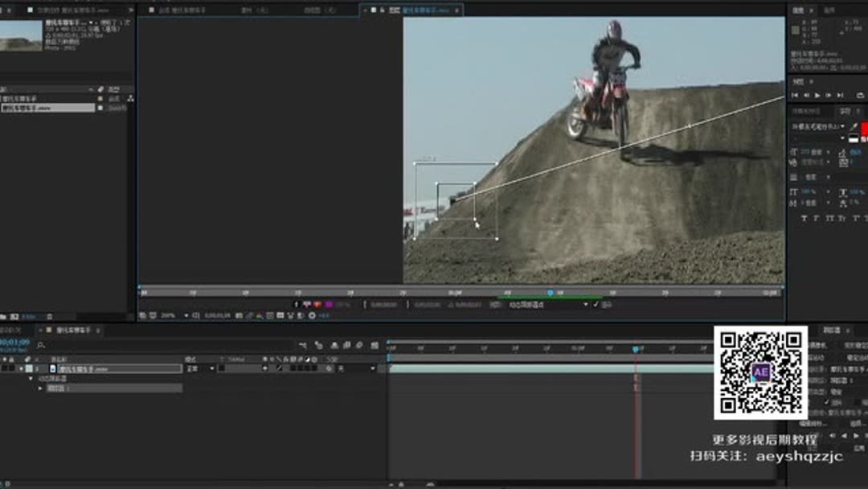Expand the tracker point group in the timeline
Viewport: 868px width, 489px height.
click(39, 388)
